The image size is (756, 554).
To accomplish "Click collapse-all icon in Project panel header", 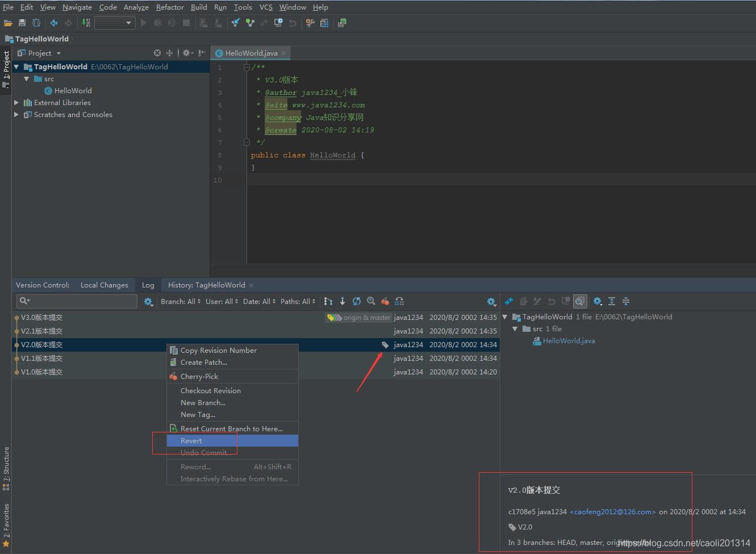I will (x=169, y=53).
